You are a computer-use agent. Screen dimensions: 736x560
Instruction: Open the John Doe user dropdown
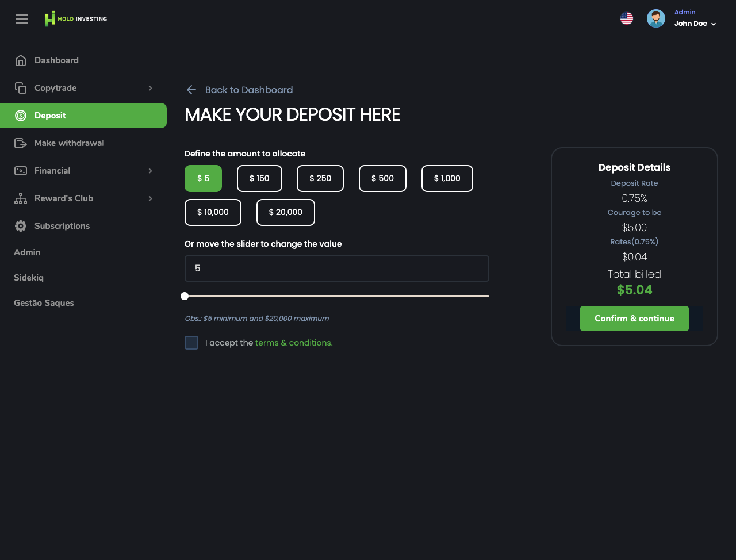click(696, 24)
